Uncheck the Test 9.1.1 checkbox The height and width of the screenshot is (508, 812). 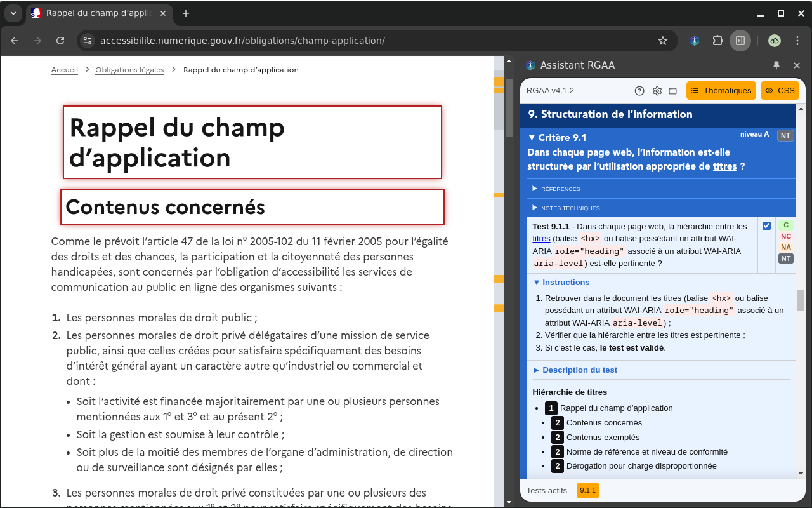(x=766, y=226)
